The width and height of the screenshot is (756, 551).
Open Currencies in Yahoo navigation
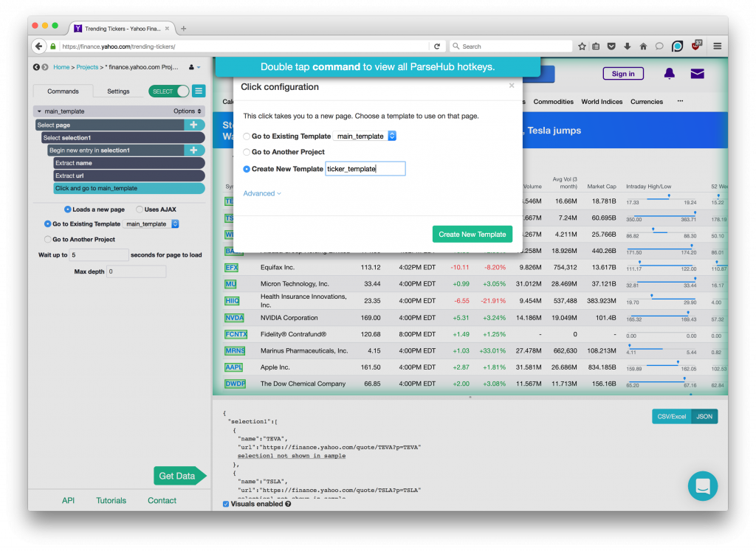pyautogui.click(x=647, y=102)
